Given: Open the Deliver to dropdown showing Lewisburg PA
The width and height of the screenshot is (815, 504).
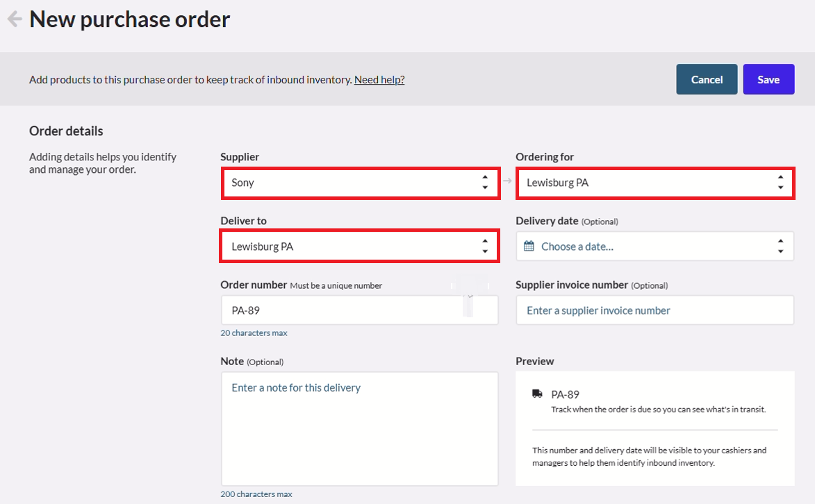Looking at the screenshot, I should (360, 246).
